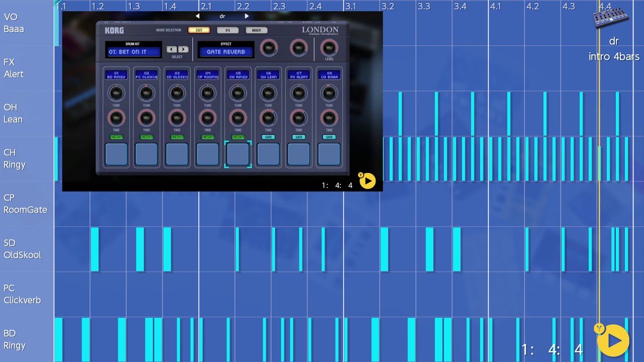Toggle ONESHOT on channel 02 PC Clickverb
This screenshot has height=362, width=644.
146,137
